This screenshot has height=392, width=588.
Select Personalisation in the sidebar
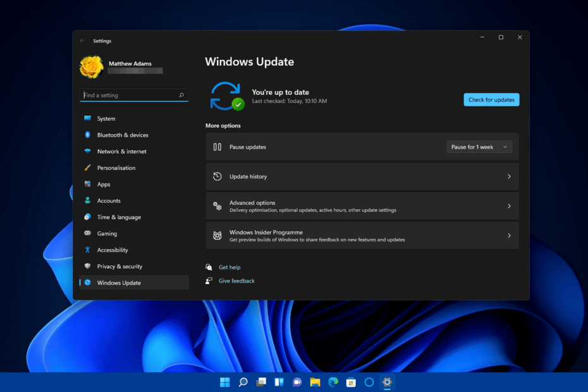click(134, 168)
